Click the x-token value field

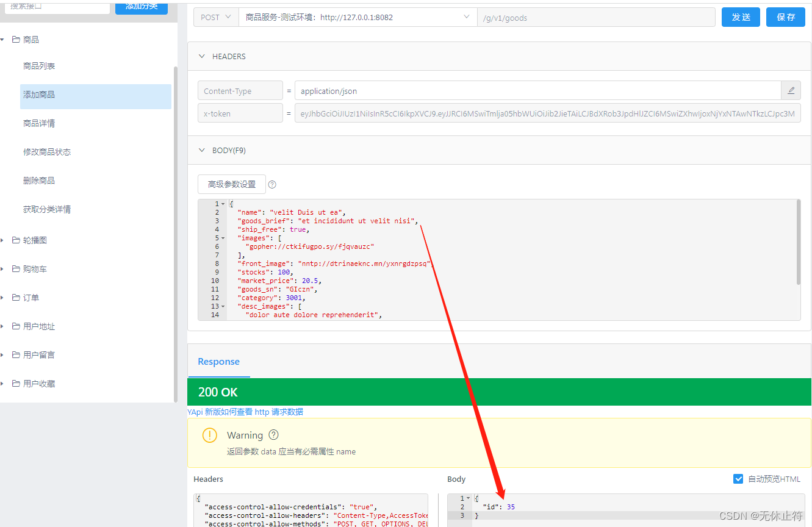point(547,113)
